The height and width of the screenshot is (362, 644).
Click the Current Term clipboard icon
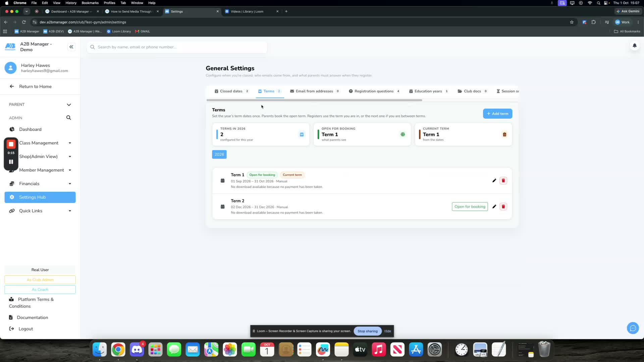pyautogui.click(x=504, y=134)
